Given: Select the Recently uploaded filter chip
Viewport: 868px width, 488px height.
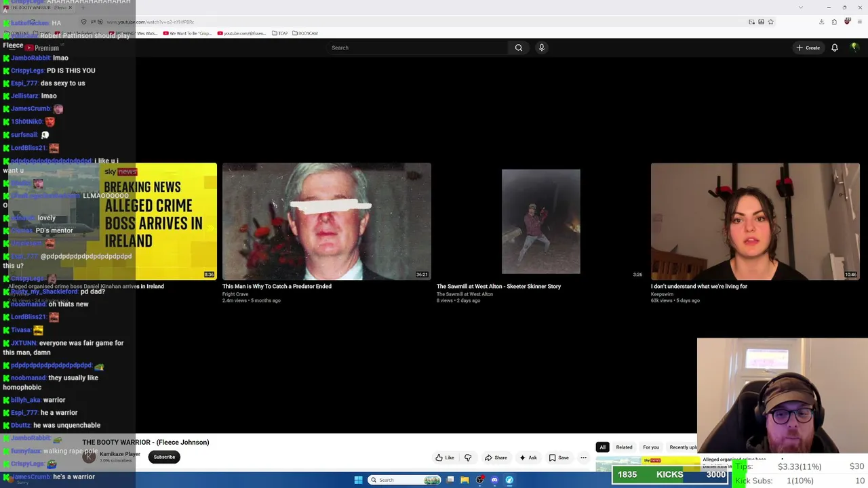Looking at the screenshot, I should coord(682,447).
